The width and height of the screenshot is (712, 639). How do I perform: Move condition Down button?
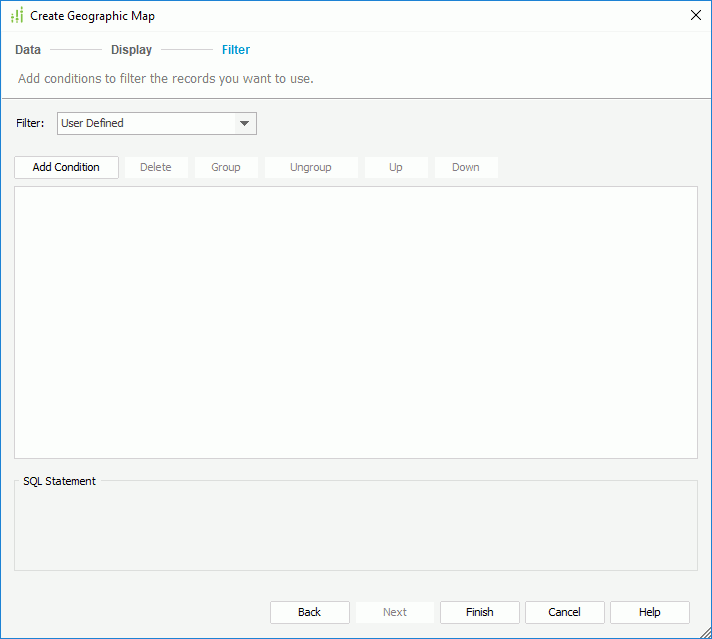tap(465, 167)
